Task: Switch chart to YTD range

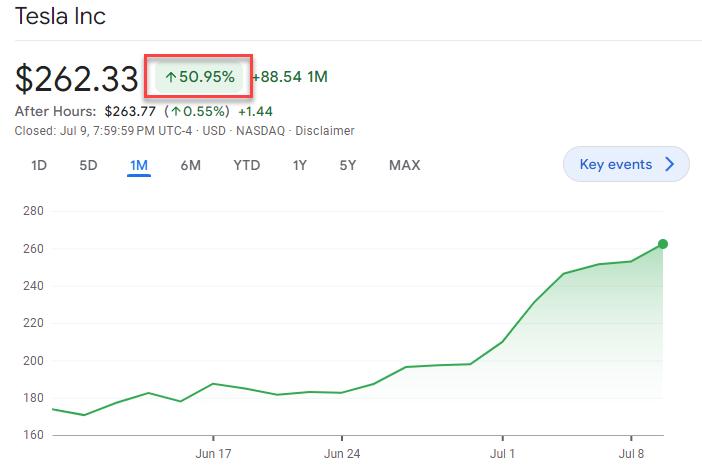Action: [247, 165]
